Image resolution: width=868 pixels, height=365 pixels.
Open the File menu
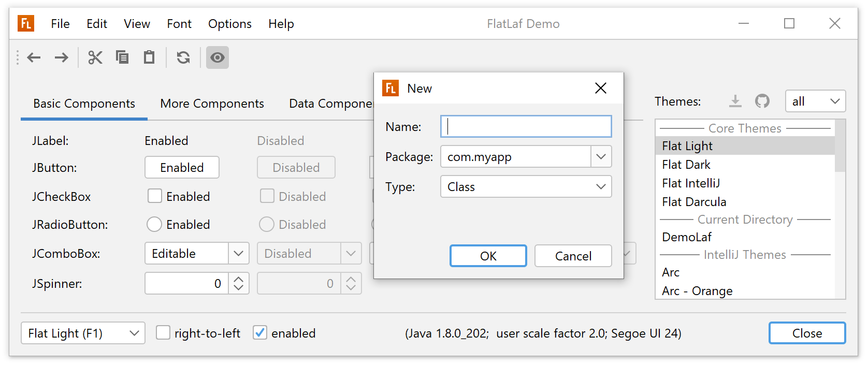tap(60, 24)
